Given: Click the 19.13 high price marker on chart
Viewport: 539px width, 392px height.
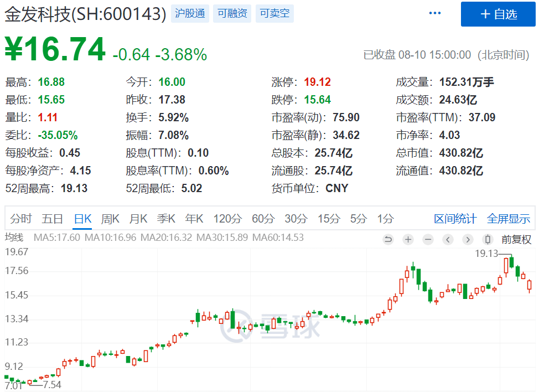Looking at the screenshot, I should (486, 254).
